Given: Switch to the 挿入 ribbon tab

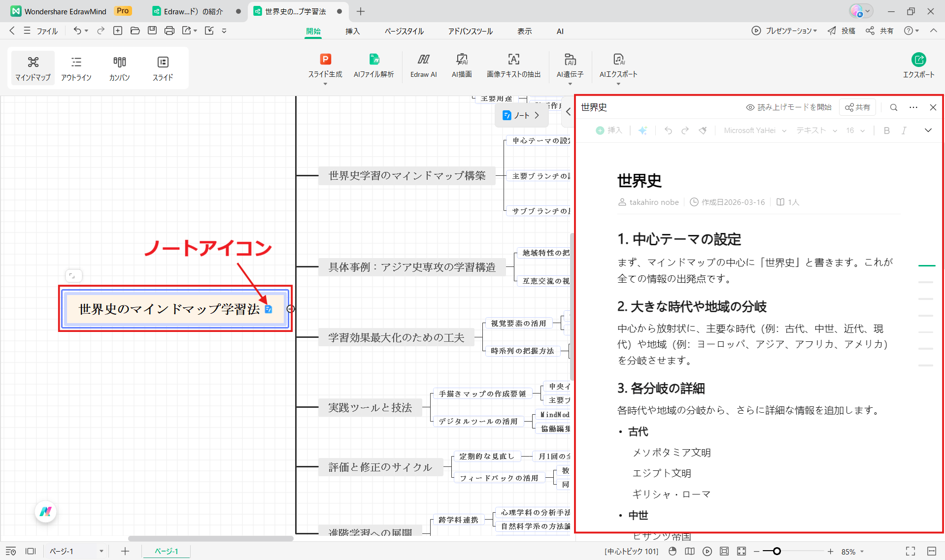Looking at the screenshot, I should point(353,31).
